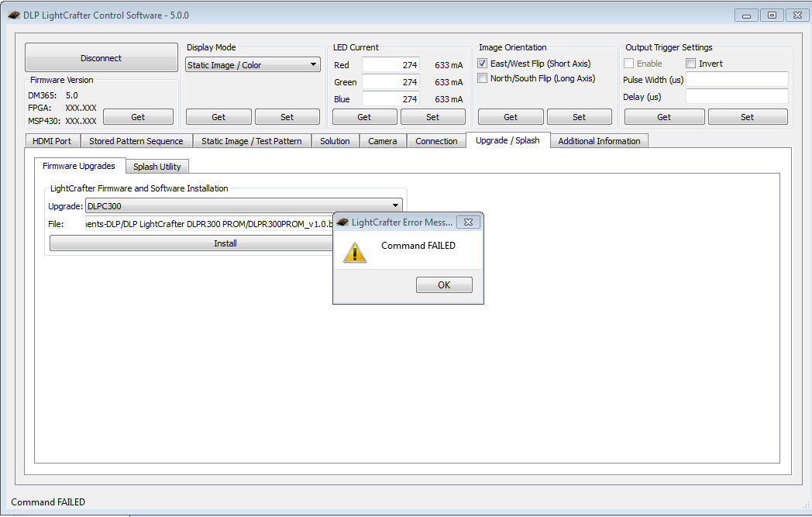Open the Additional Information tab

(599, 141)
